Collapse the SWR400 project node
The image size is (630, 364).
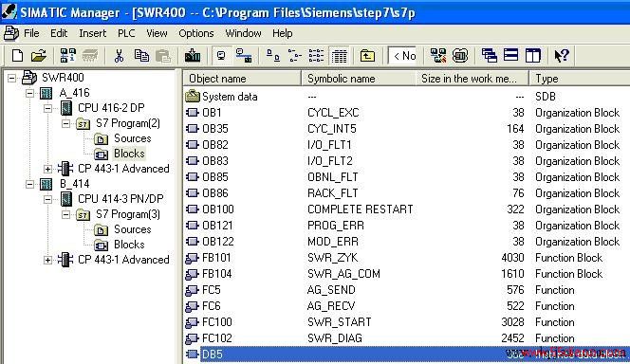(12, 78)
